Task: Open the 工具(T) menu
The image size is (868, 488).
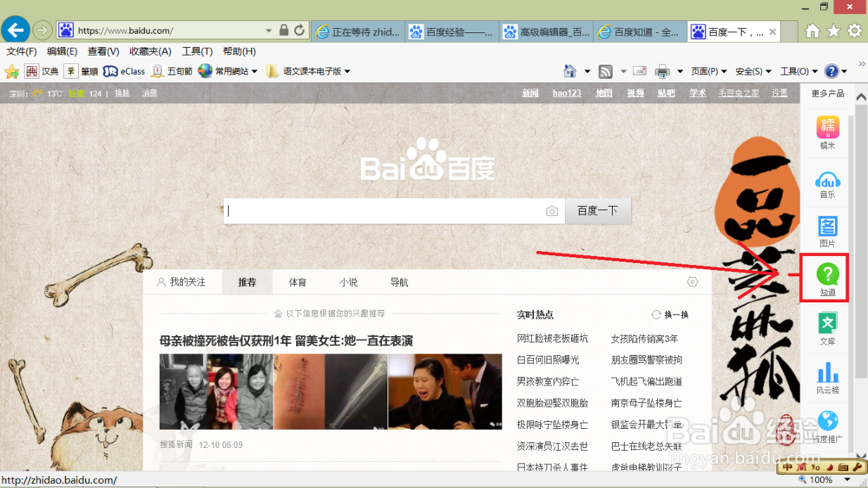Action: click(197, 51)
